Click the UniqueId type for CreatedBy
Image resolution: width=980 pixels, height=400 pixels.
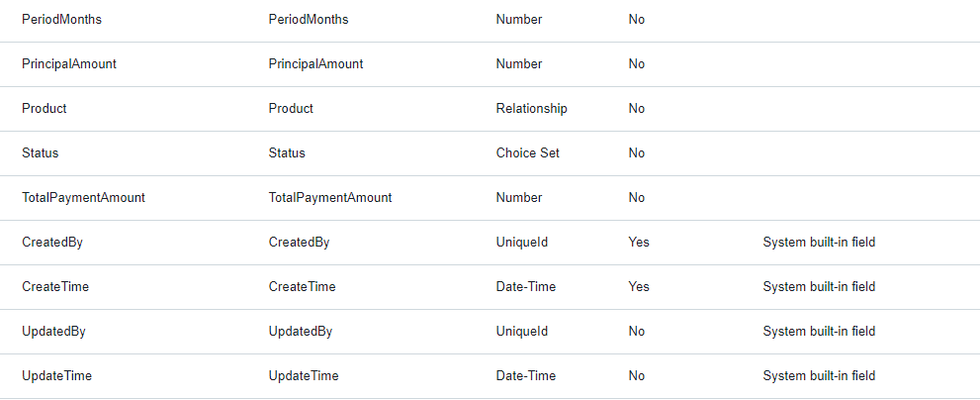click(521, 243)
